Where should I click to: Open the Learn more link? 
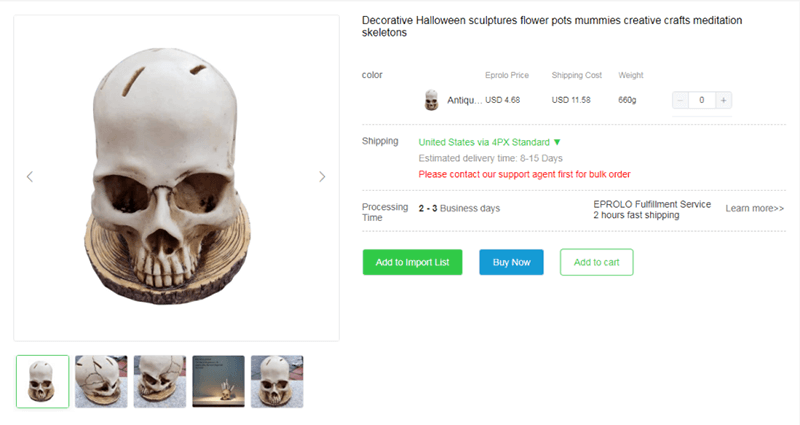(754, 208)
